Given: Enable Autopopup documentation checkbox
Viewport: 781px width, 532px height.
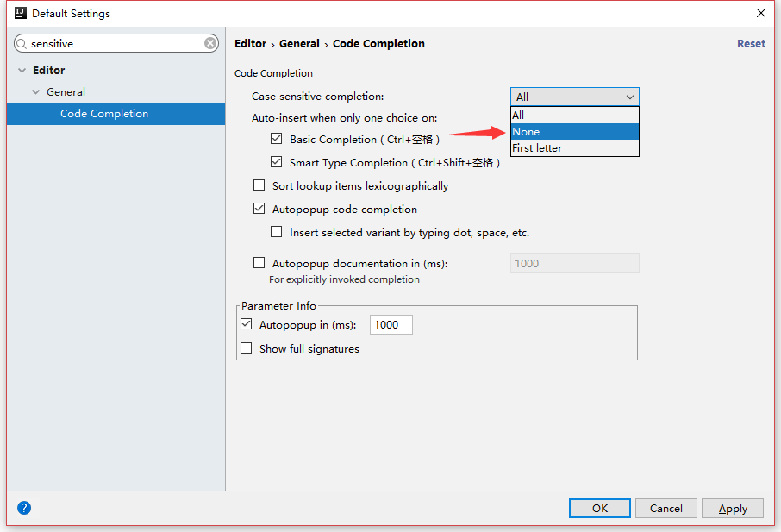Looking at the screenshot, I should tap(259, 263).
